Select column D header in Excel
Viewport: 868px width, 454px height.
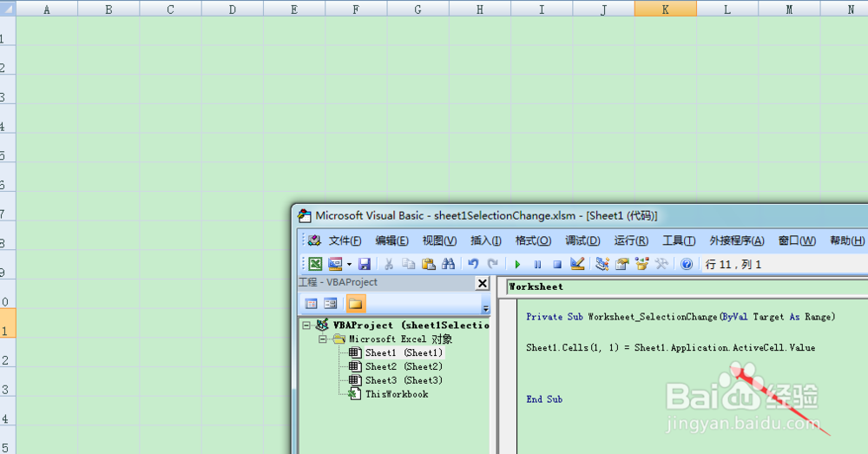tap(233, 9)
